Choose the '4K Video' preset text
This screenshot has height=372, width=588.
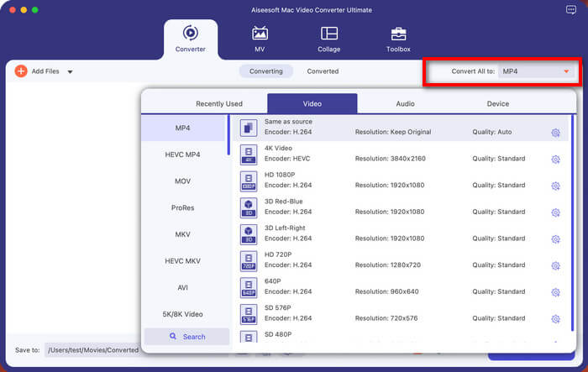278,148
